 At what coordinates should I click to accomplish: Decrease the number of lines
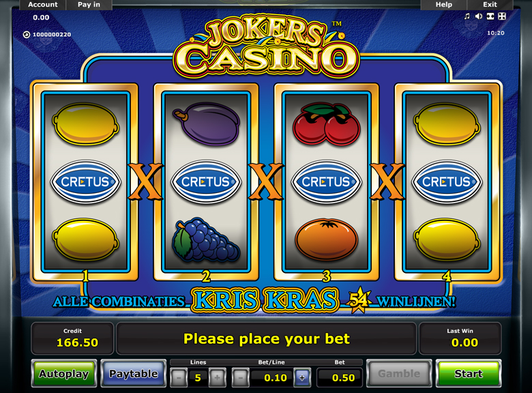pos(179,377)
